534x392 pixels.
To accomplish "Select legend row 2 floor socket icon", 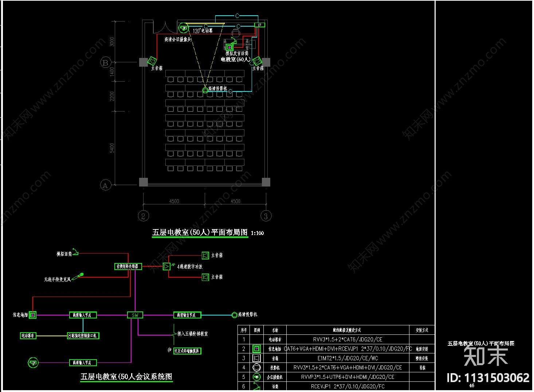I will click(257, 349).
